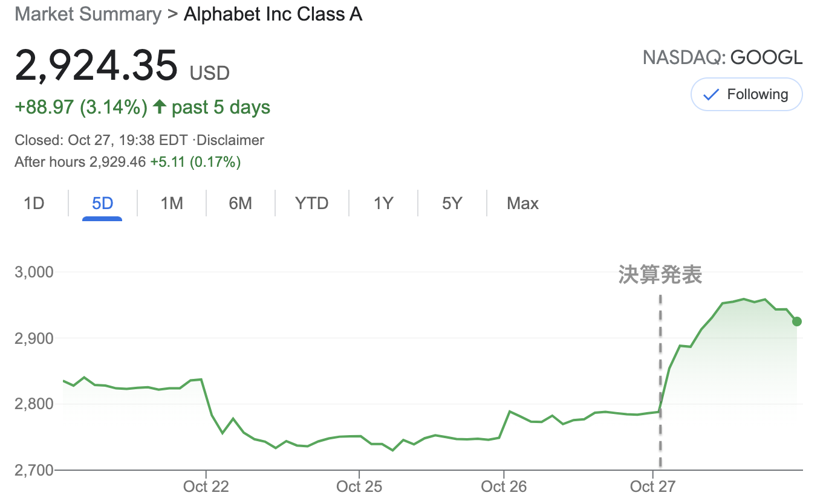Click the Oct 26 date axis label
Screen dimensions: 826x504
tap(504, 486)
